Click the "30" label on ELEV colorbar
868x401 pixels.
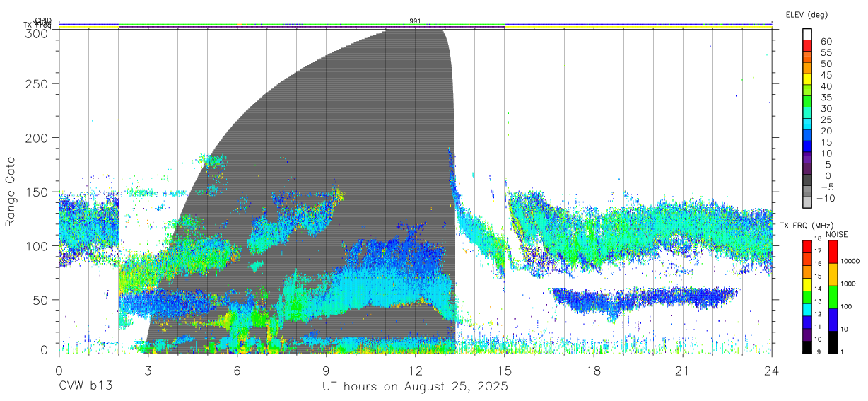826,109
